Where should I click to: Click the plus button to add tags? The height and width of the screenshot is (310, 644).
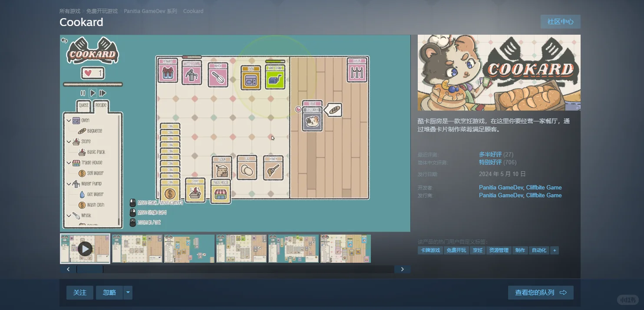(555, 250)
